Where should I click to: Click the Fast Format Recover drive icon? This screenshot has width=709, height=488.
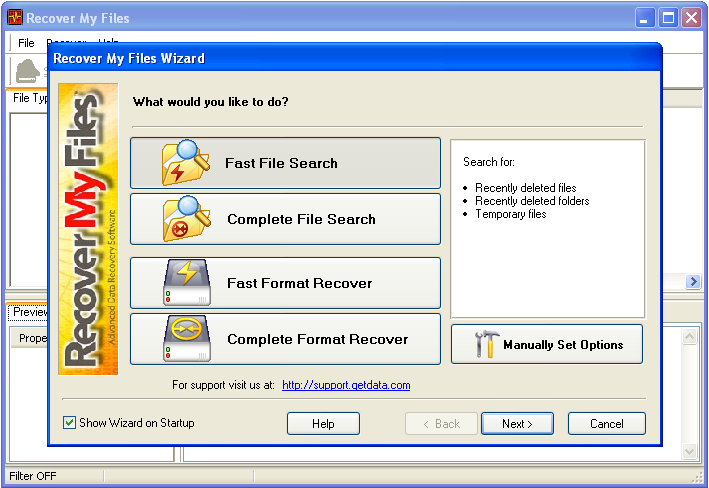(187, 283)
